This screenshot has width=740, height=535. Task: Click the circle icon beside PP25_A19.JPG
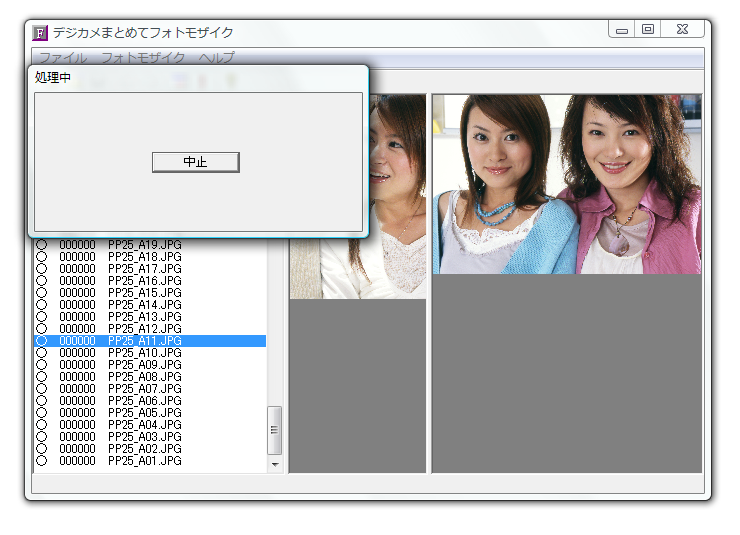click(x=42, y=245)
